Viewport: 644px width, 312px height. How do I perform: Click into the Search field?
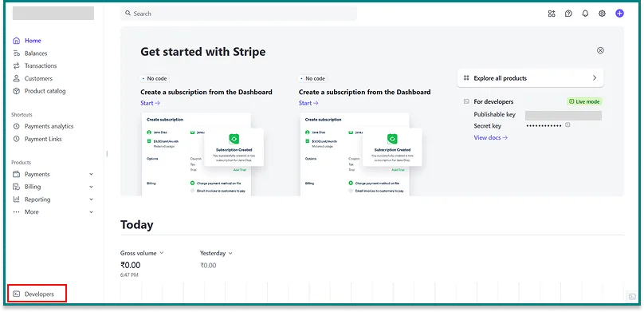[x=238, y=14]
